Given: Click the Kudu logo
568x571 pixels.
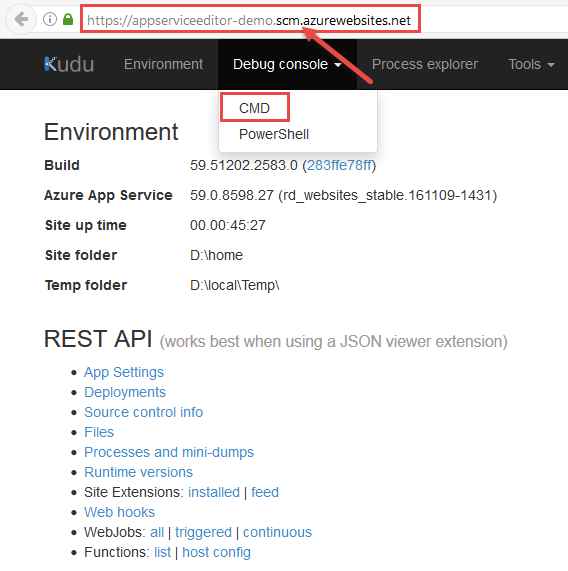Looking at the screenshot, I should 69,64.
